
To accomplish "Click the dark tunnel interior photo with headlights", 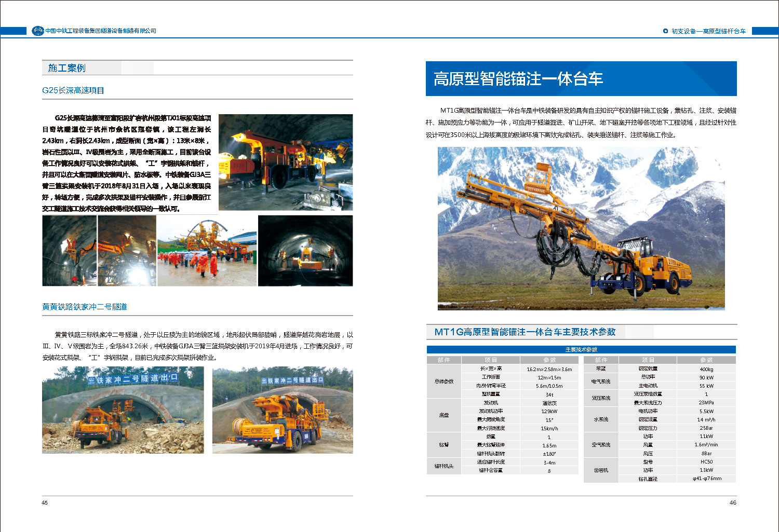I will point(305,251).
